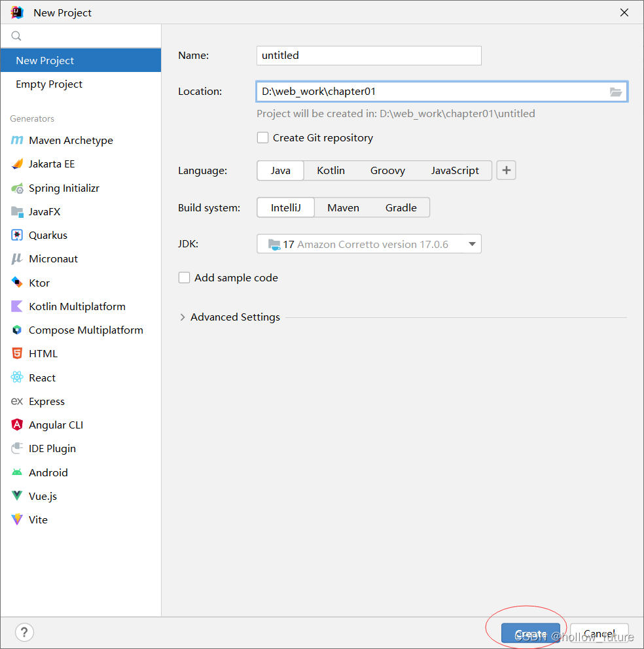
Task: Click the Spring Initializr label text
Action: point(64,188)
